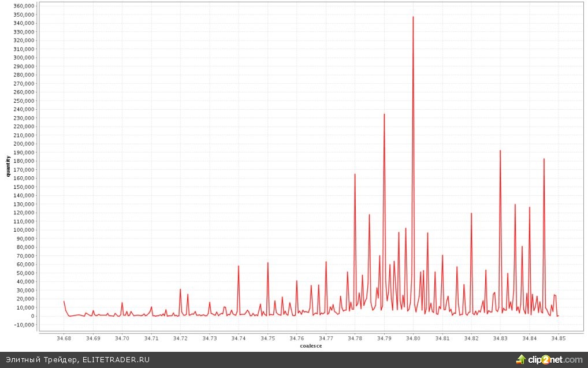Click the spike at 34.82
588x368 pixels.
tap(471, 214)
